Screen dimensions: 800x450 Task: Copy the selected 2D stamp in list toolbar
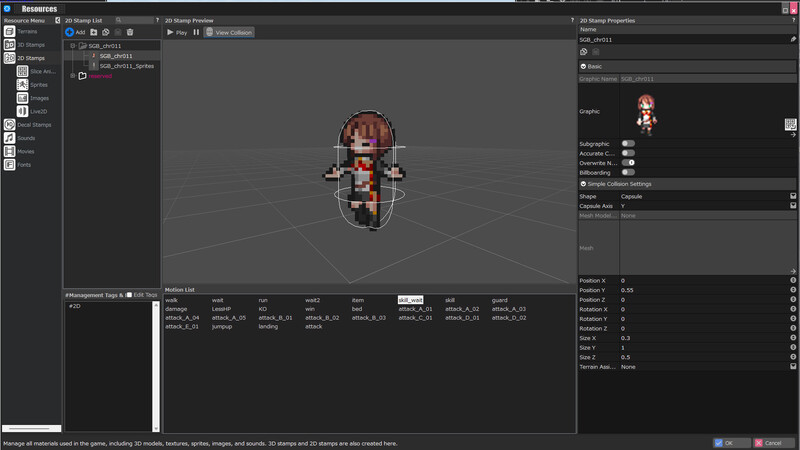tap(106, 32)
